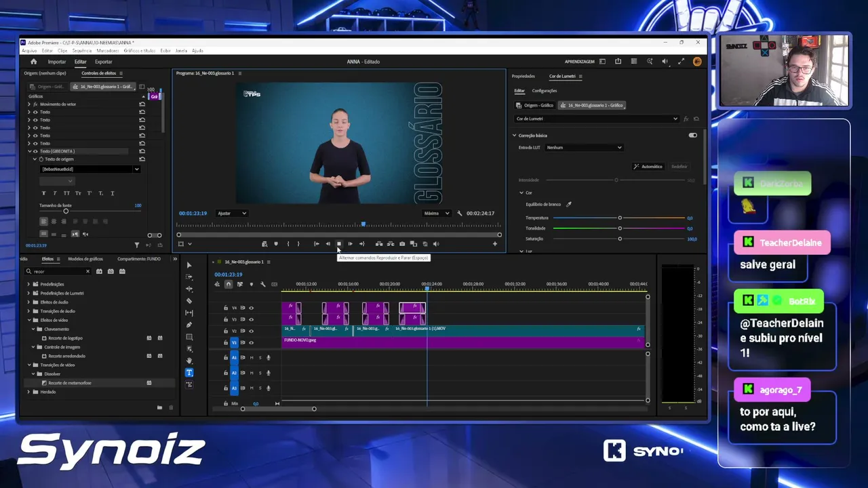
Task: Click Home icon in top bar
Action: (34, 62)
